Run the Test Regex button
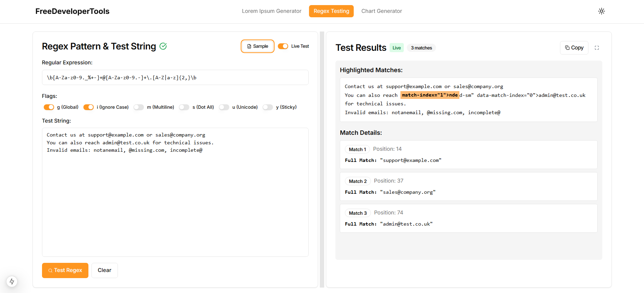The height and width of the screenshot is (293, 644). pyautogui.click(x=65, y=270)
